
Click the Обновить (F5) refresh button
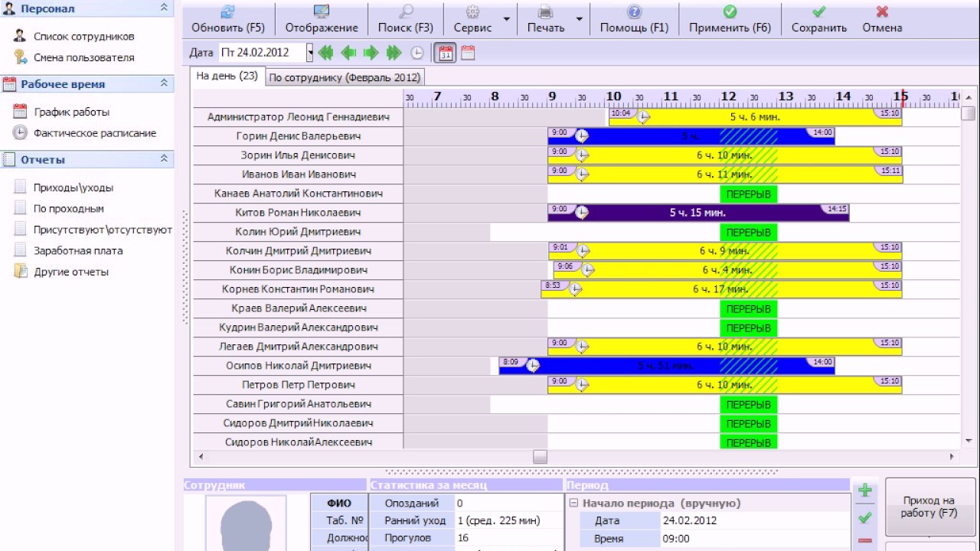[x=227, y=19]
